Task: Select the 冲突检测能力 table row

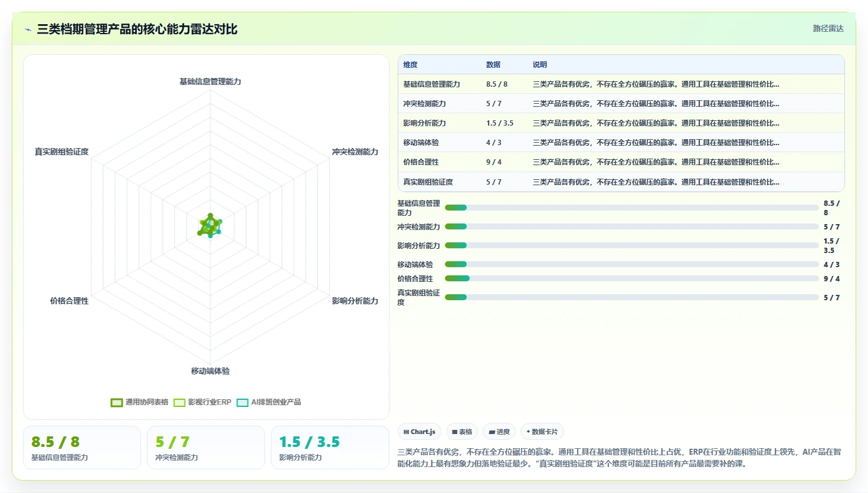Action: click(621, 103)
